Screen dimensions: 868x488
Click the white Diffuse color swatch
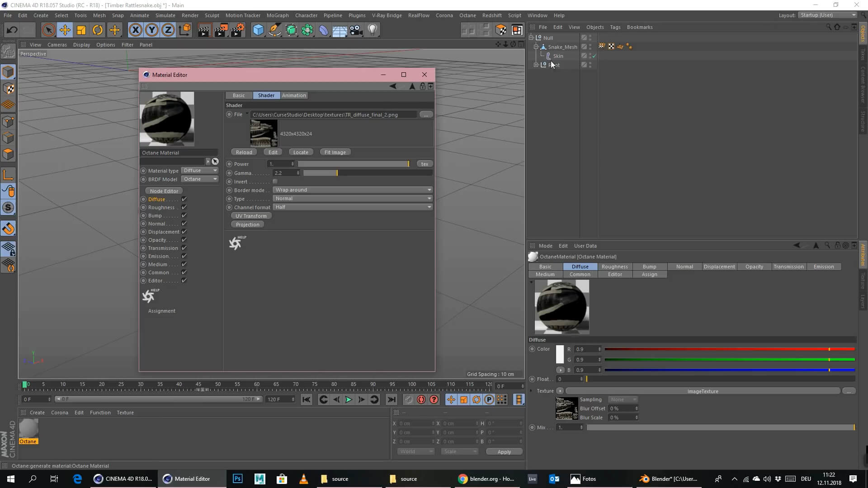(x=560, y=354)
